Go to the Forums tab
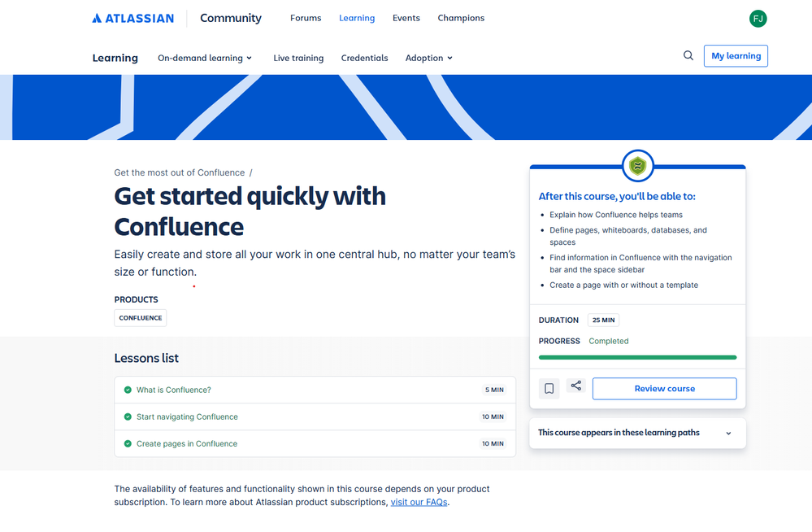812x532 pixels. point(306,18)
